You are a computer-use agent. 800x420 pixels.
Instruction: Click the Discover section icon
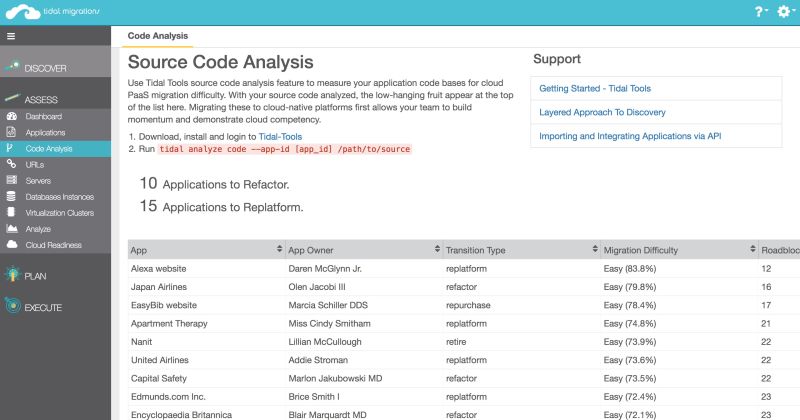pos(12,66)
